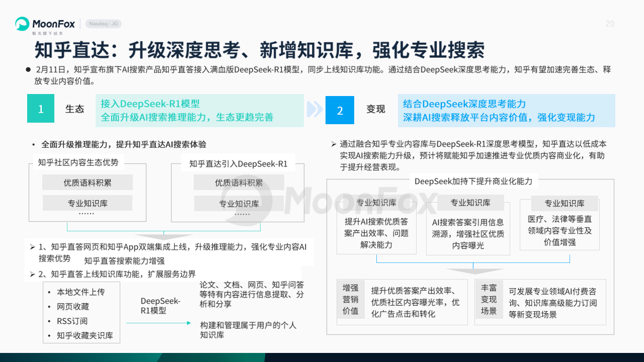This screenshot has height=362, width=644.
Task: Click 专业知识库 header above 提升AI搜索优质答案
Action: 376,203
